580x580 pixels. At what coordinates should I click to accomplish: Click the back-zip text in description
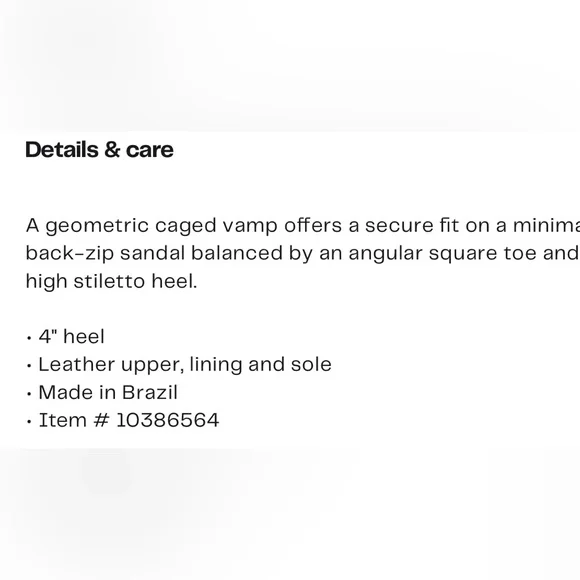pos(70,254)
